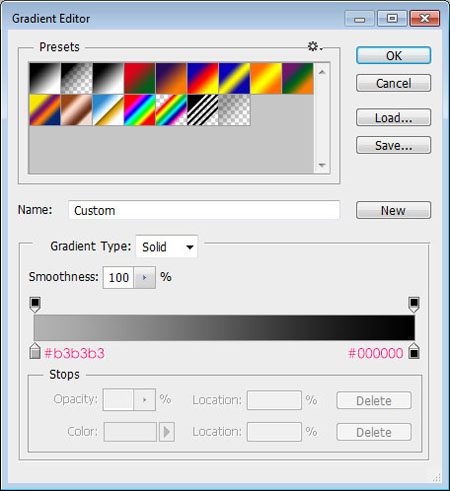Click the color Location field
Viewport: 450px width, 491px height.
tap(274, 432)
